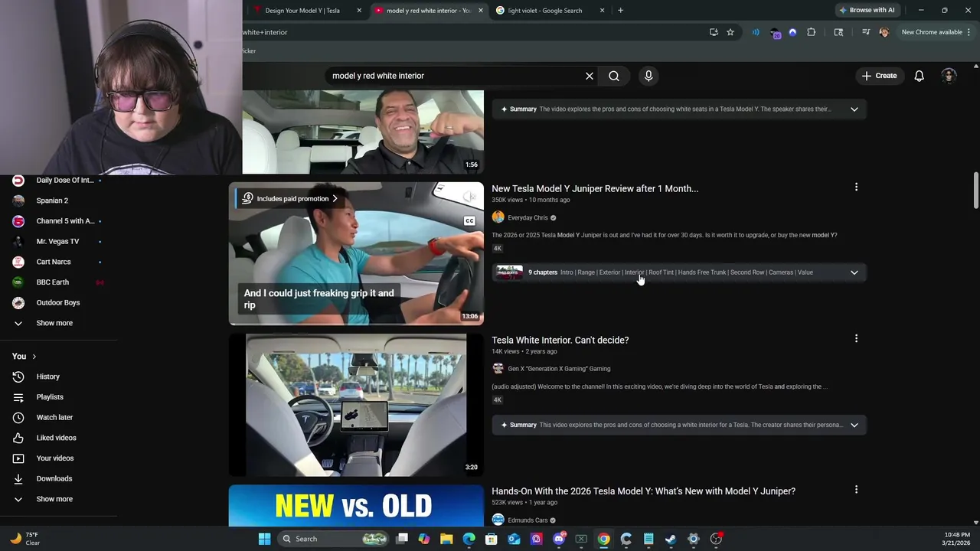This screenshot has width=980, height=551.
Task: Bookmark this page with star icon
Action: 730,32
